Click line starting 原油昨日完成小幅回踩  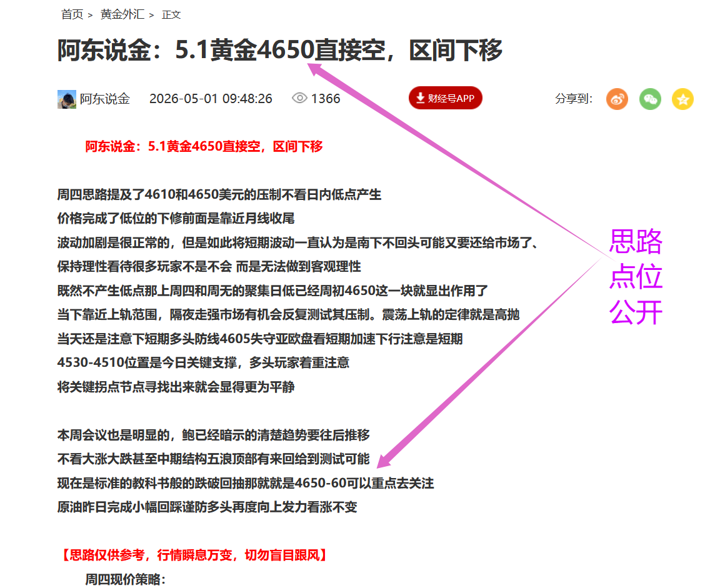(x=207, y=507)
